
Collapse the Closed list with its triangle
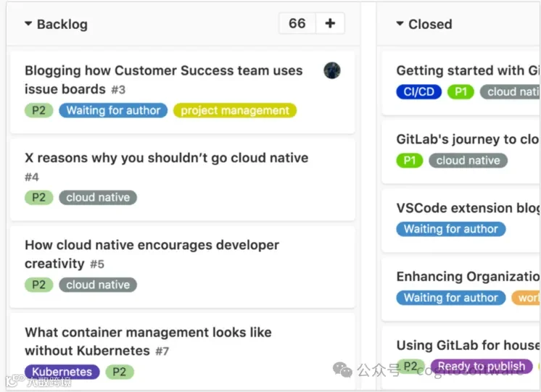click(400, 24)
